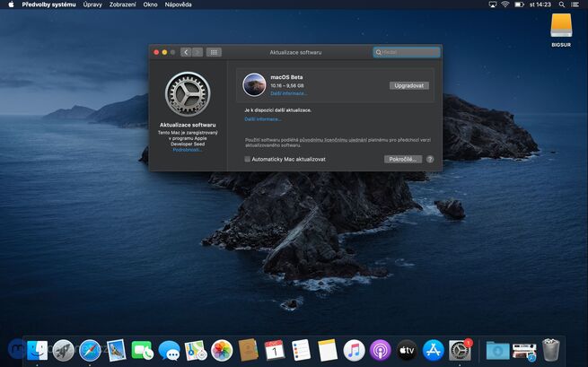Click the Hledat search field
Image resolution: width=588 pixels, height=367 pixels.
[407, 52]
